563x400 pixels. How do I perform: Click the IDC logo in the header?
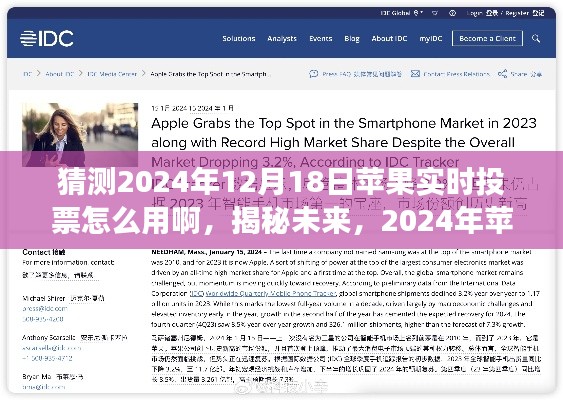click(47, 38)
